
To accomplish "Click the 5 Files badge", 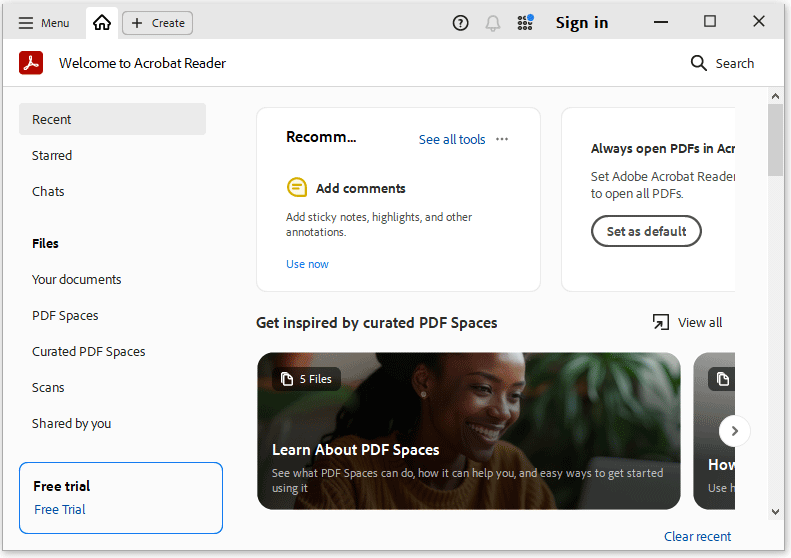I will [x=307, y=379].
